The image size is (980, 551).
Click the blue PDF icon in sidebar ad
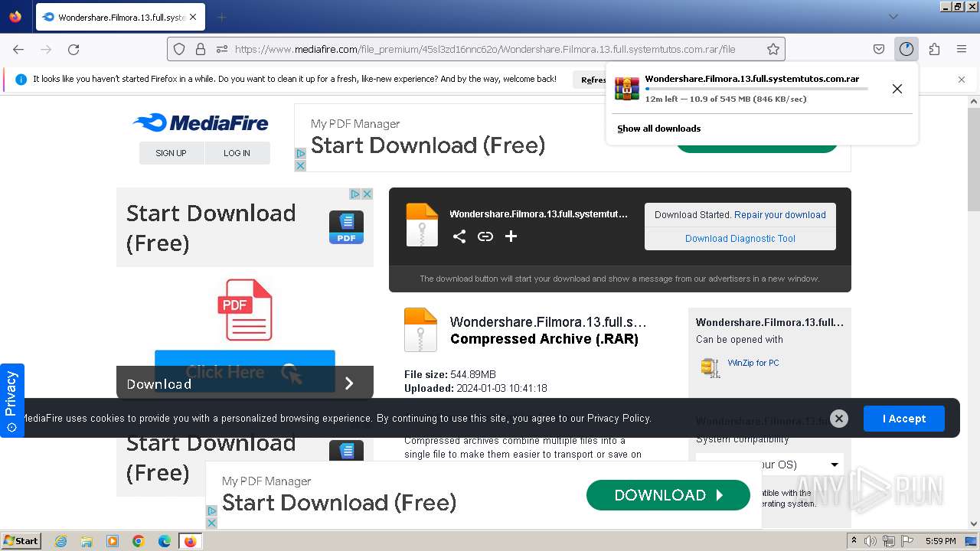[x=346, y=227]
